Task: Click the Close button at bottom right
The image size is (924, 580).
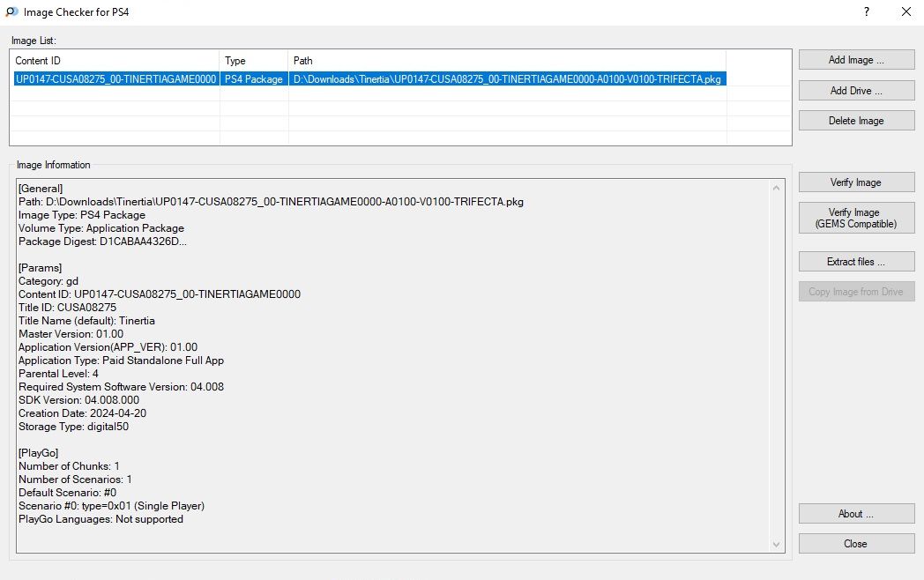Action: 856,544
